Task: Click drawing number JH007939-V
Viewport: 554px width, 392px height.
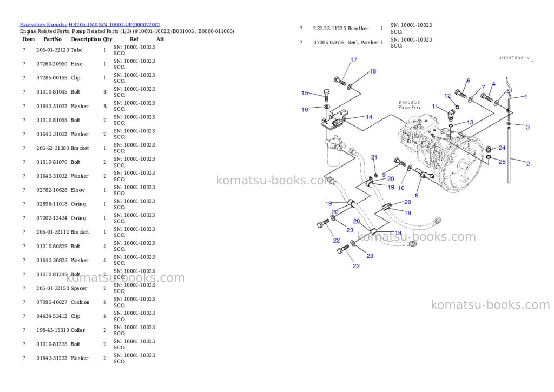Action: pyautogui.click(x=514, y=58)
